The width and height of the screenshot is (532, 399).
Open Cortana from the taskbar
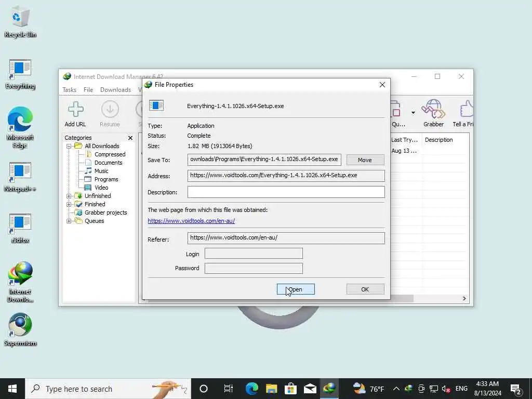click(204, 389)
